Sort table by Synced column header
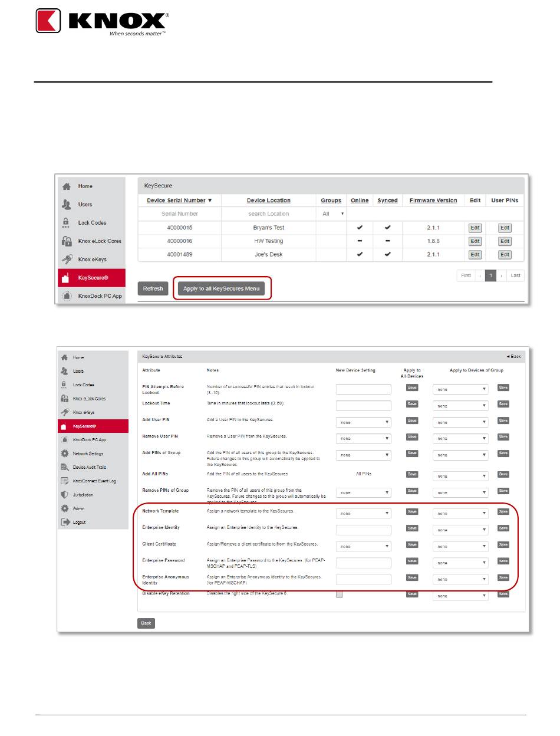Image resolution: width=560 pixels, height=736 pixels. pyautogui.click(x=387, y=201)
